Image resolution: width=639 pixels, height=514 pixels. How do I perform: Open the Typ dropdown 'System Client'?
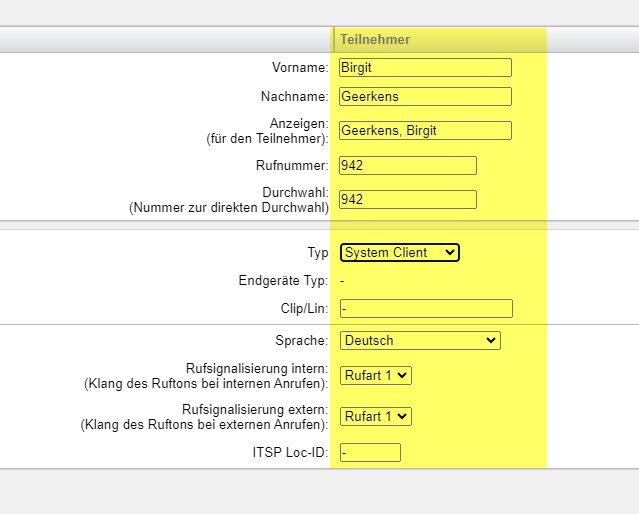400,252
